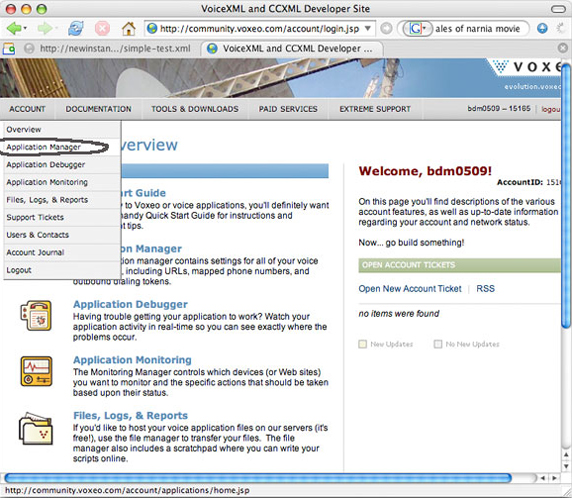Select Logout in the Account dropdown

click(x=62, y=270)
